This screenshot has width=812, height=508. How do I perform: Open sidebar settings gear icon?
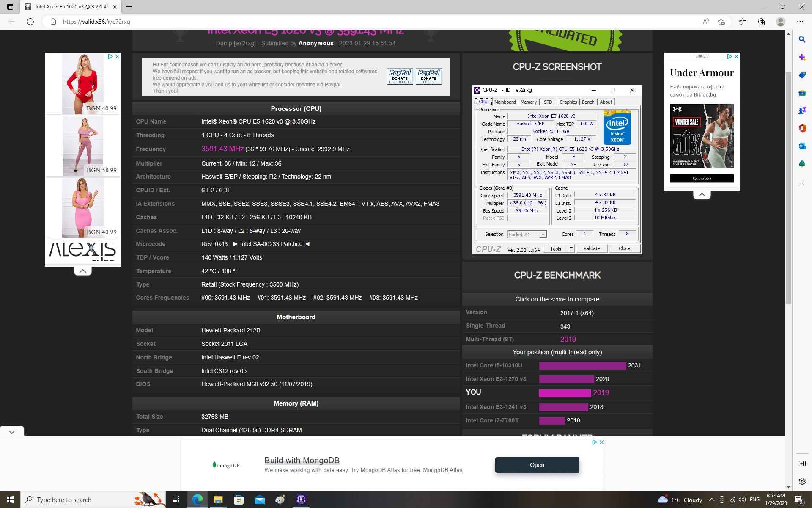point(802,481)
